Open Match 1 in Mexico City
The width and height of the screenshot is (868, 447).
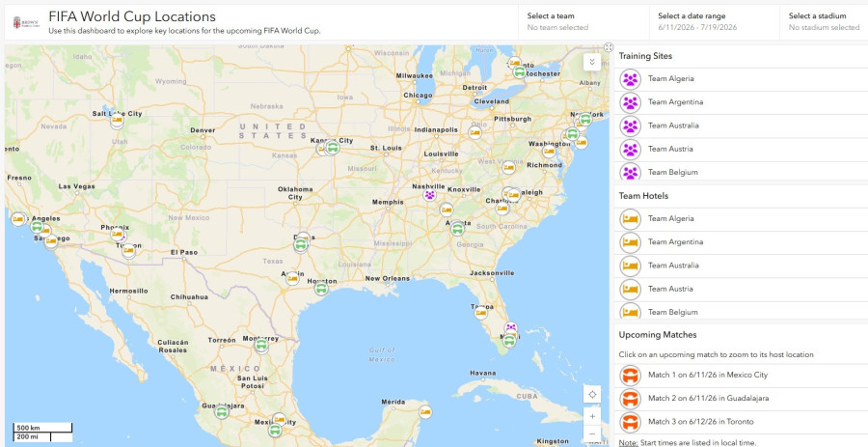point(742,376)
